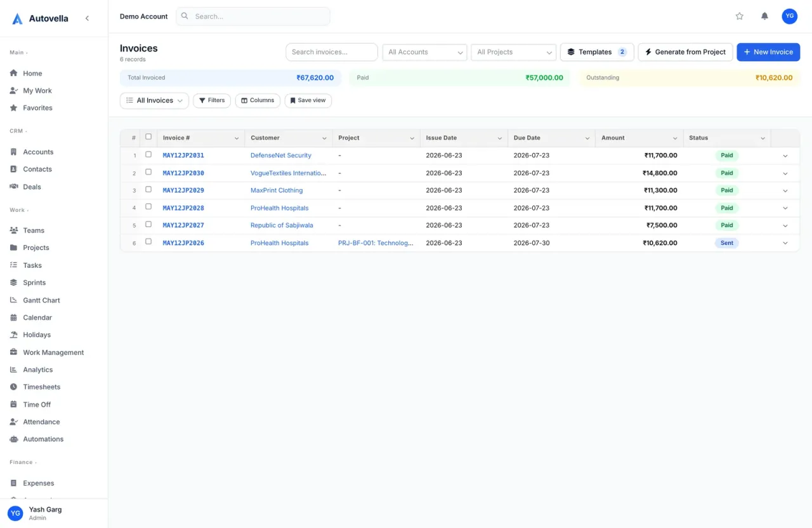Collapse the CRM sidebar section
The height and width of the screenshot is (528, 812).
18,131
